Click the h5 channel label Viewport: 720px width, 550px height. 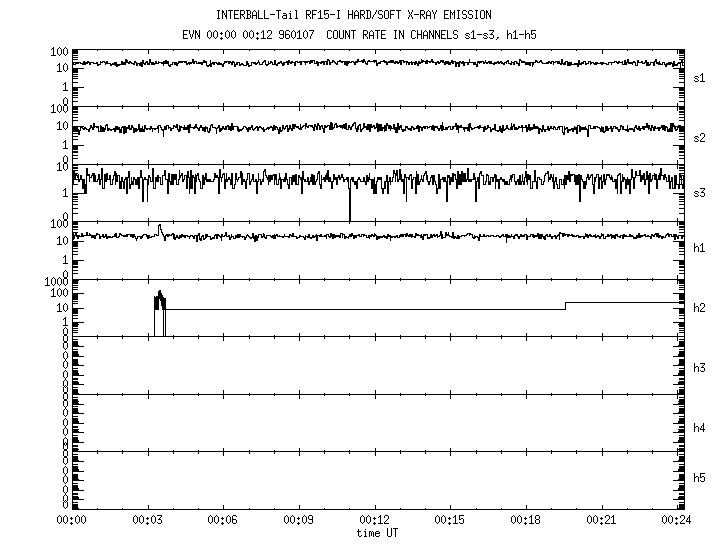[699, 478]
